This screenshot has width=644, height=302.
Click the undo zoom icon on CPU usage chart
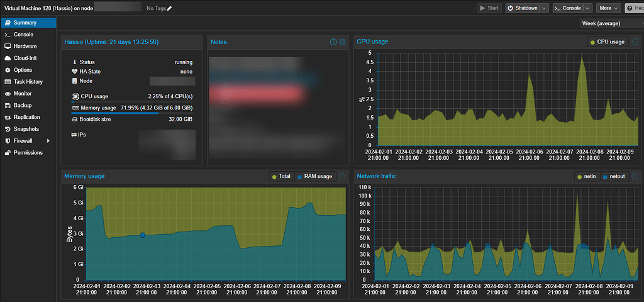pyautogui.click(x=635, y=42)
